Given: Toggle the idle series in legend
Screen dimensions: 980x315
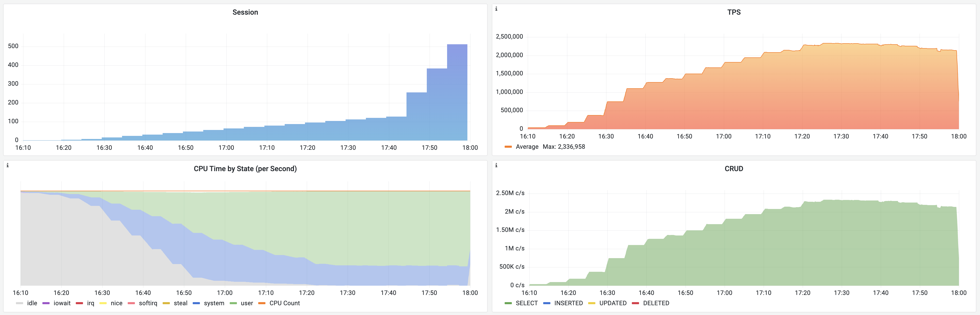Looking at the screenshot, I should pyautogui.click(x=32, y=303).
